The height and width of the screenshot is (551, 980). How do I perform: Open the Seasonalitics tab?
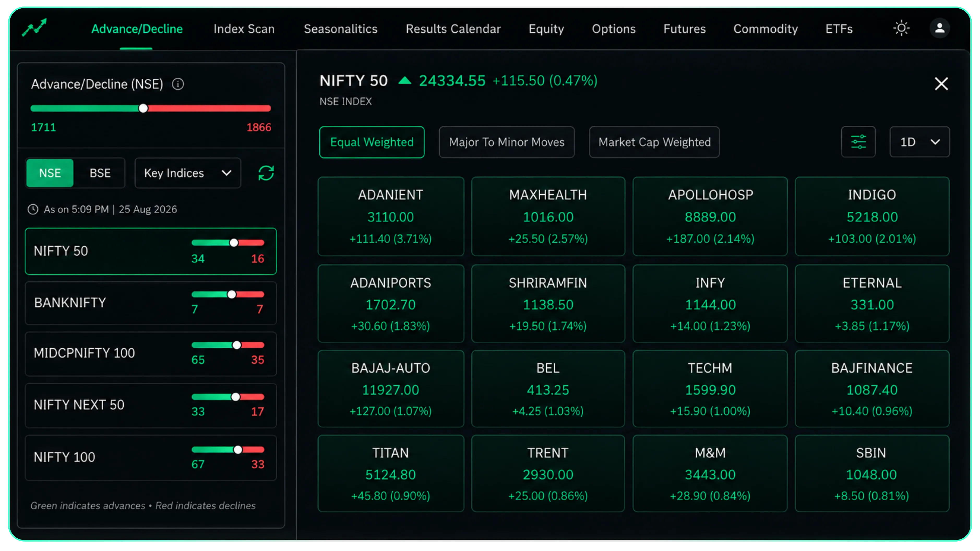(x=340, y=29)
